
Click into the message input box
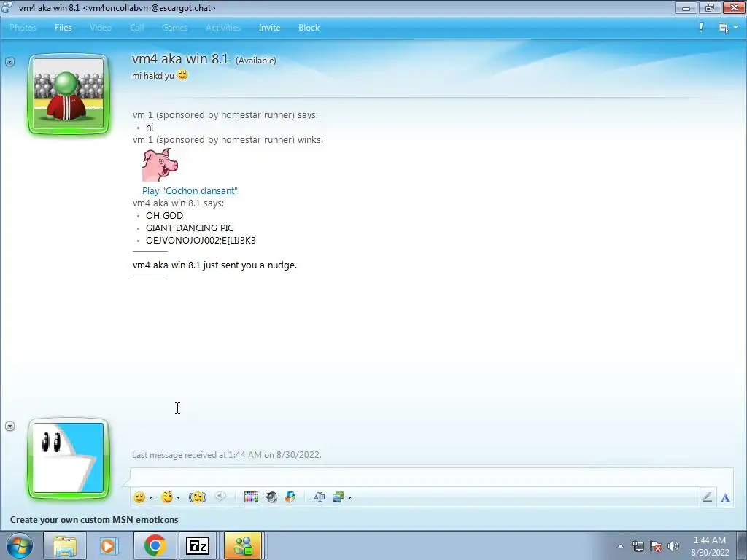pos(431,477)
